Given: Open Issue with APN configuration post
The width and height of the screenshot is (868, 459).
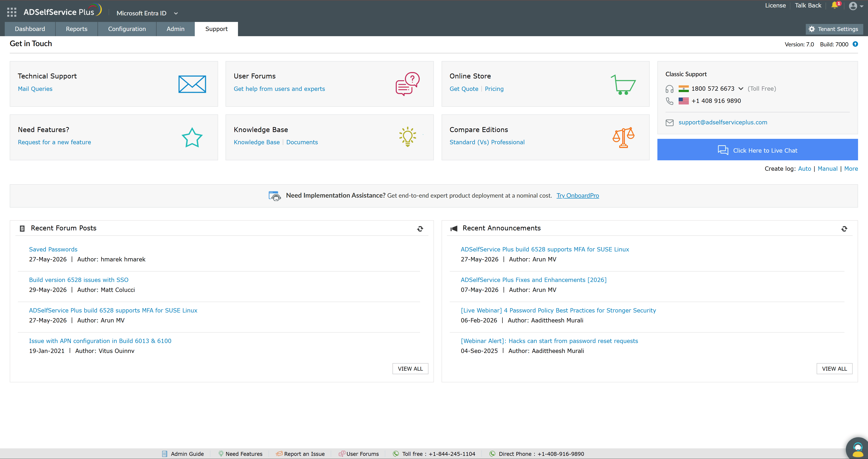Looking at the screenshot, I should (x=100, y=341).
